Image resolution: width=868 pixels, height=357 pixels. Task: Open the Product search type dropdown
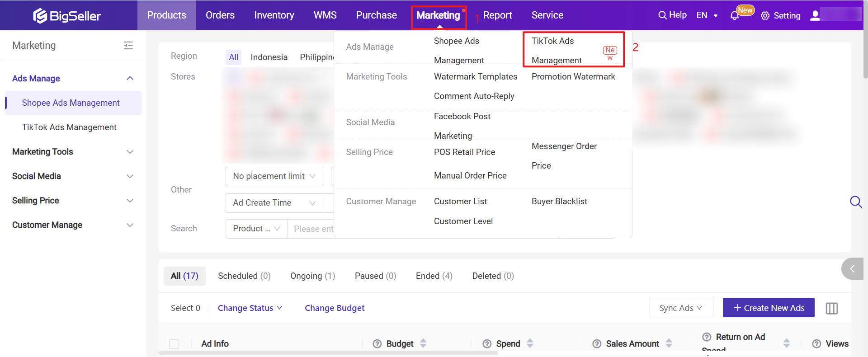(x=256, y=229)
